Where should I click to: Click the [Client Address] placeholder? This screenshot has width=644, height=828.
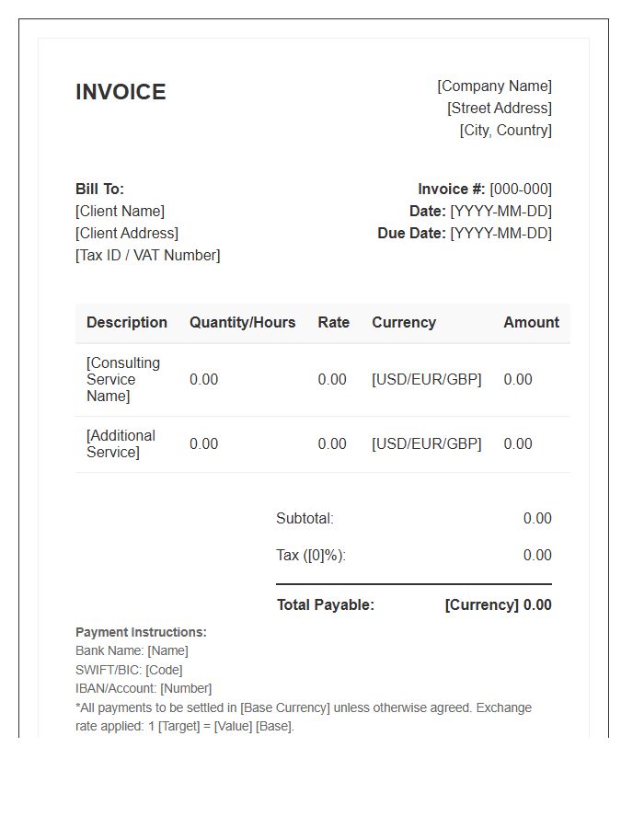pyautogui.click(x=127, y=234)
